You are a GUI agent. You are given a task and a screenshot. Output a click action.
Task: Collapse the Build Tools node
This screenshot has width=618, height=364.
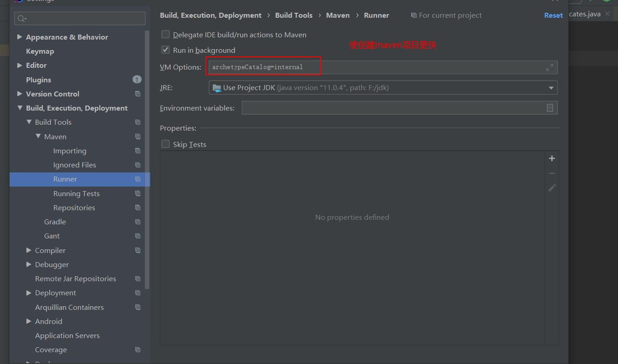pyautogui.click(x=29, y=122)
